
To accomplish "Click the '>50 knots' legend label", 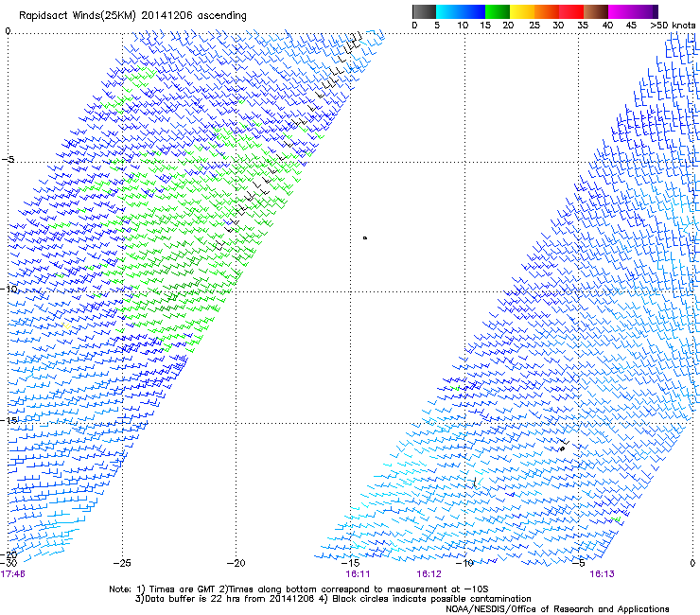I will (673, 26).
